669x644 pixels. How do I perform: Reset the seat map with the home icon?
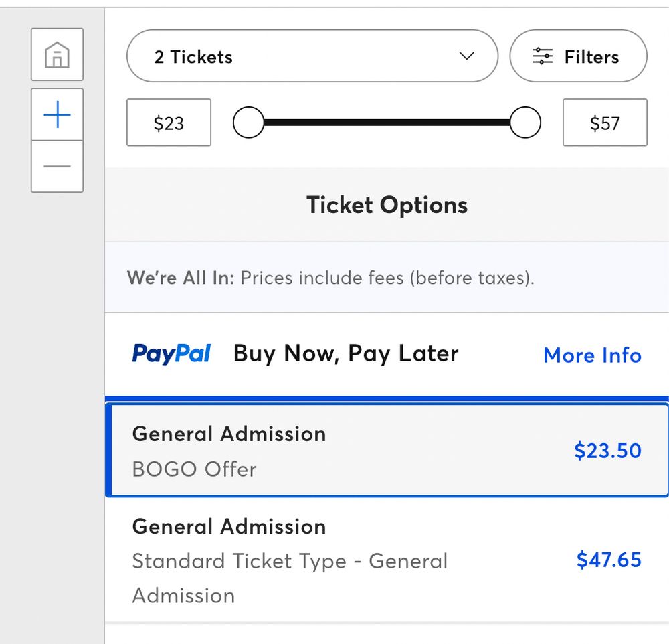(x=57, y=55)
